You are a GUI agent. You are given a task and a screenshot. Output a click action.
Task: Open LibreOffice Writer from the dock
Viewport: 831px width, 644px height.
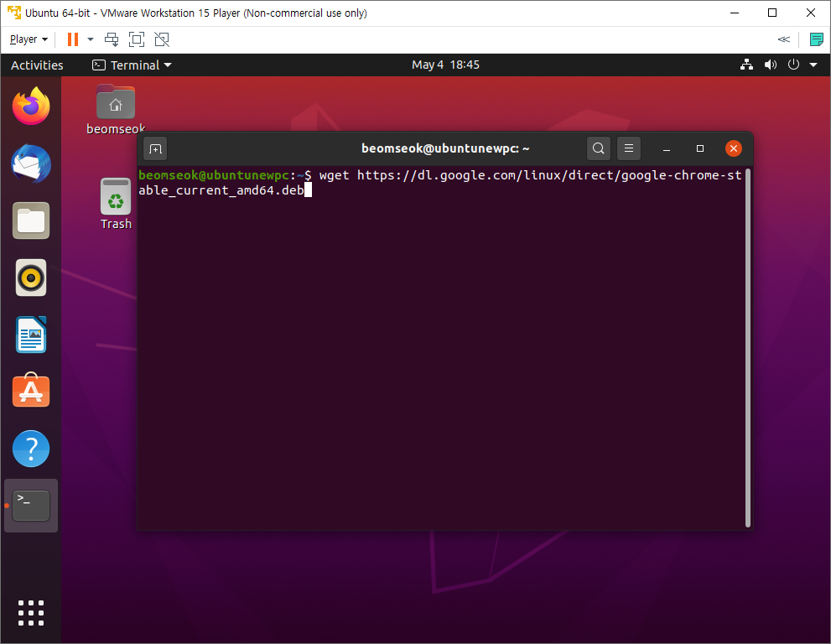(31, 335)
